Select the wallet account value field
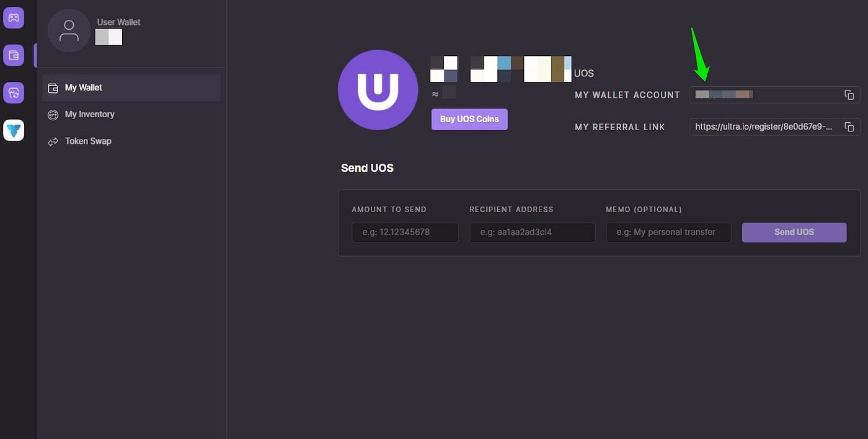 tap(774, 95)
